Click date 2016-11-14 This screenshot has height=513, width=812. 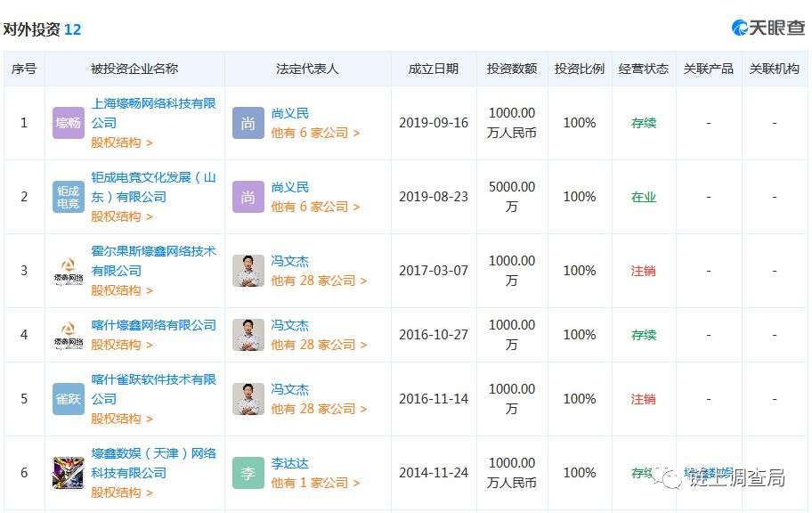(x=434, y=400)
